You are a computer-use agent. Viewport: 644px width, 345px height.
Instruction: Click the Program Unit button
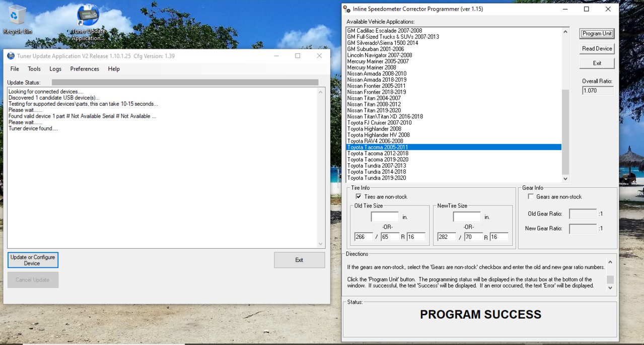coord(597,34)
